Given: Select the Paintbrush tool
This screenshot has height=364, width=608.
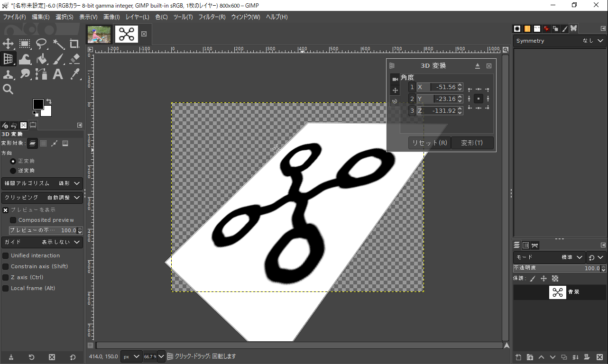Looking at the screenshot, I should 57,59.
